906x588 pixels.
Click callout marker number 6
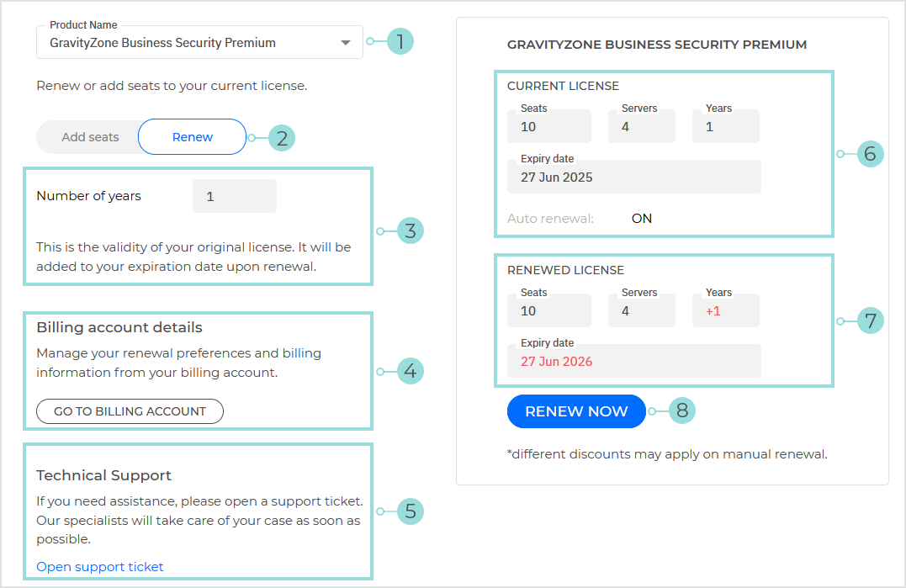[871, 154]
